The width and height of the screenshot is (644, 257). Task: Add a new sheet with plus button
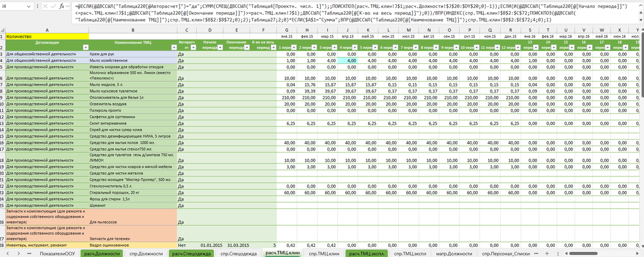point(547,253)
